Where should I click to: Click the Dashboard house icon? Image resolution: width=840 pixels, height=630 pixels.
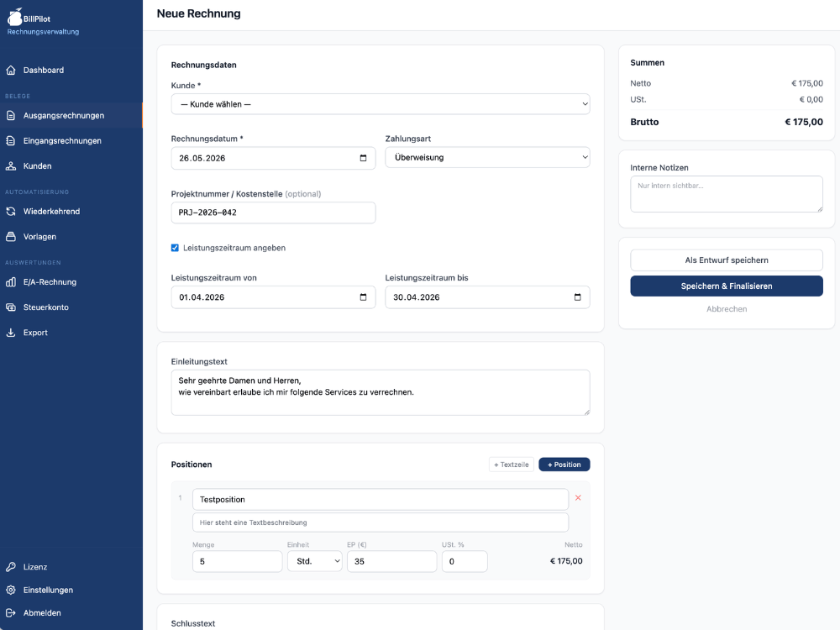tap(11, 71)
